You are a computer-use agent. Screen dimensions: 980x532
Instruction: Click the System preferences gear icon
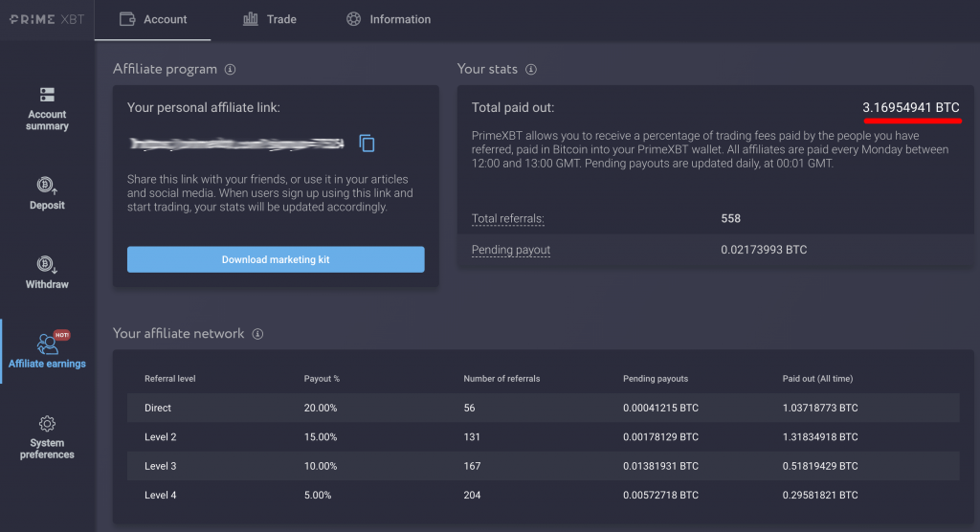(x=47, y=424)
